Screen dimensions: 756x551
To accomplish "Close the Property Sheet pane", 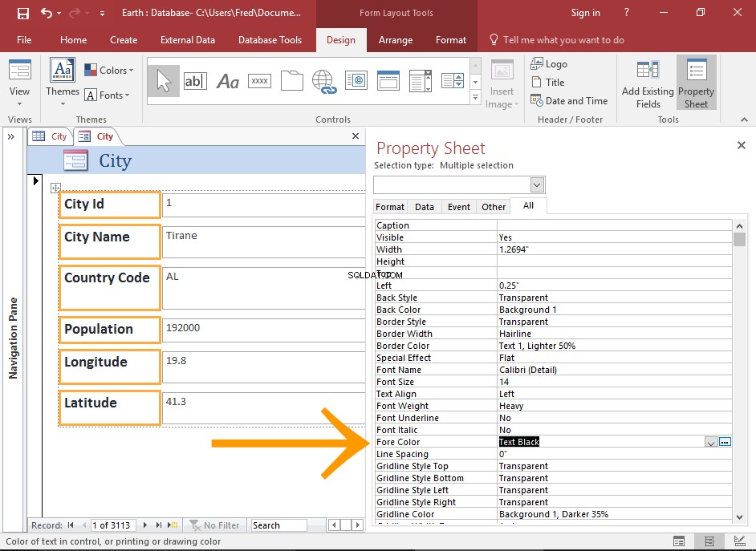I will [742, 145].
